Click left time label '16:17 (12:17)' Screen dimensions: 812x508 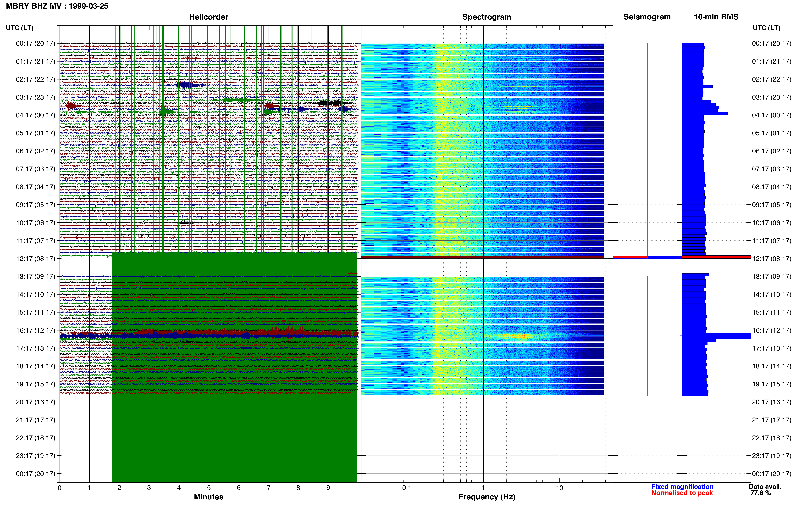tap(36, 330)
